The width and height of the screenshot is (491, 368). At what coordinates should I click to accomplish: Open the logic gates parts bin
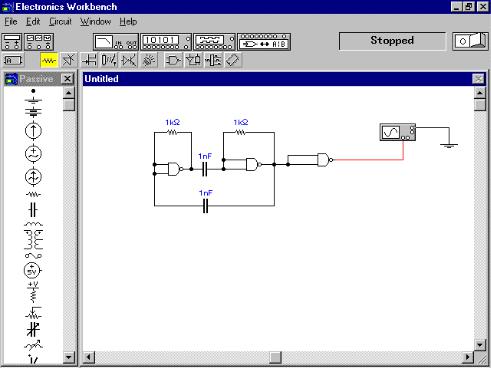point(173,61)
